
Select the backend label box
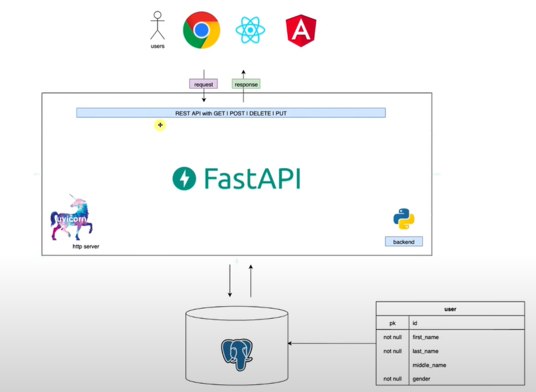[x=404, y=242]
